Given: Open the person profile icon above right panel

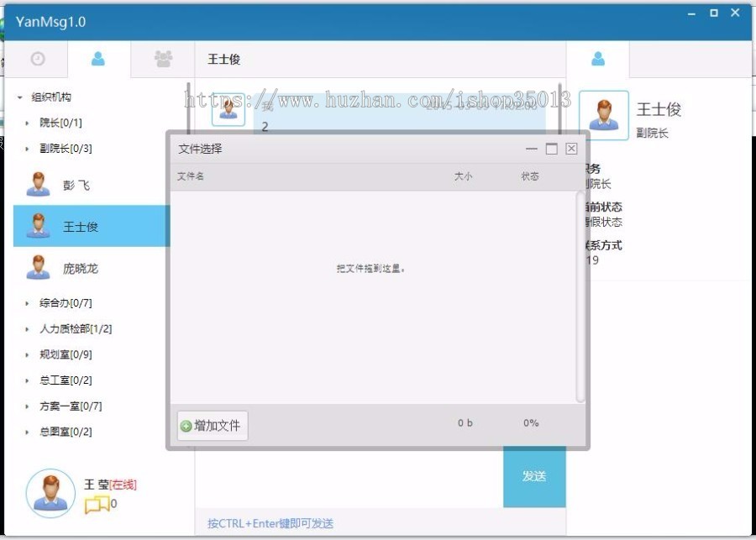Looking at the screenshot, I should coord(598,59).
